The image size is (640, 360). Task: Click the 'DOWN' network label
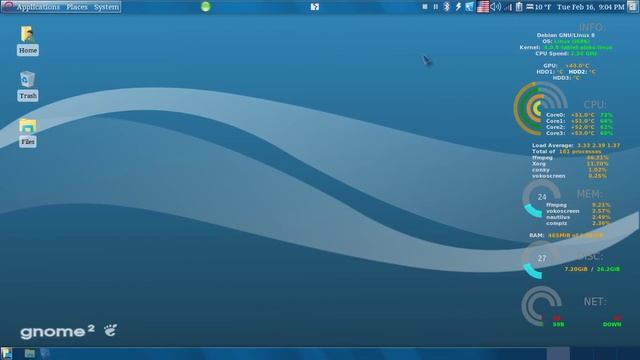point(612,324)
